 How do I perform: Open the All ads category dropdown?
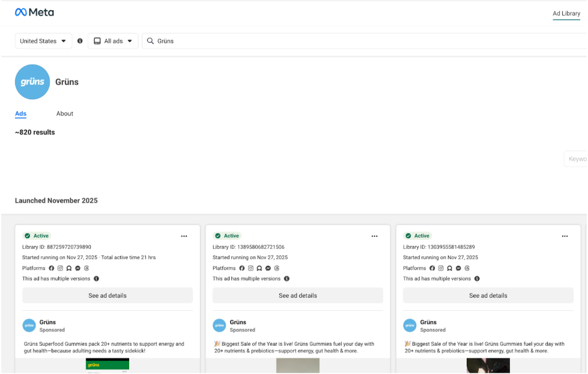(113, 41)
